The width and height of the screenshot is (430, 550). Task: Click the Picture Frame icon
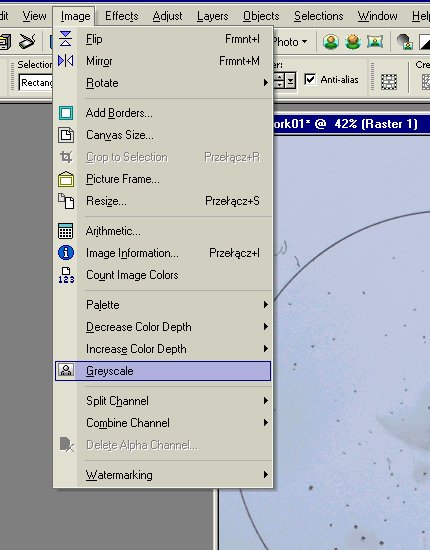click(x=66, y=179)
